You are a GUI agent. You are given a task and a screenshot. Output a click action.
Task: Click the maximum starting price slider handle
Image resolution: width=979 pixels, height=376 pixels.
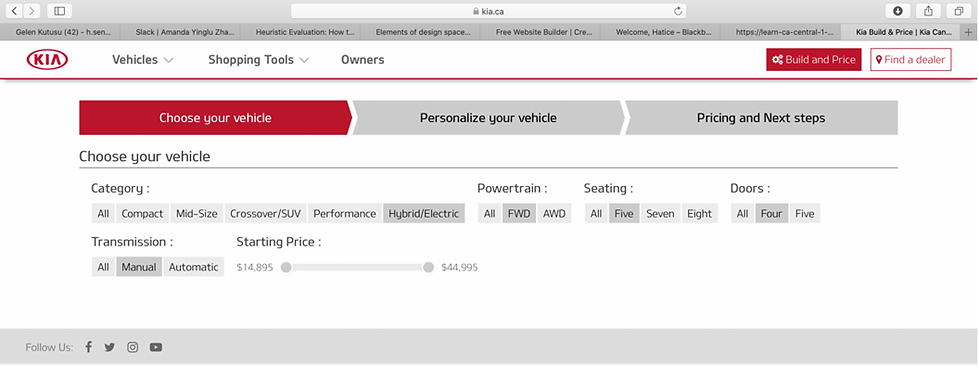(428, 267)
